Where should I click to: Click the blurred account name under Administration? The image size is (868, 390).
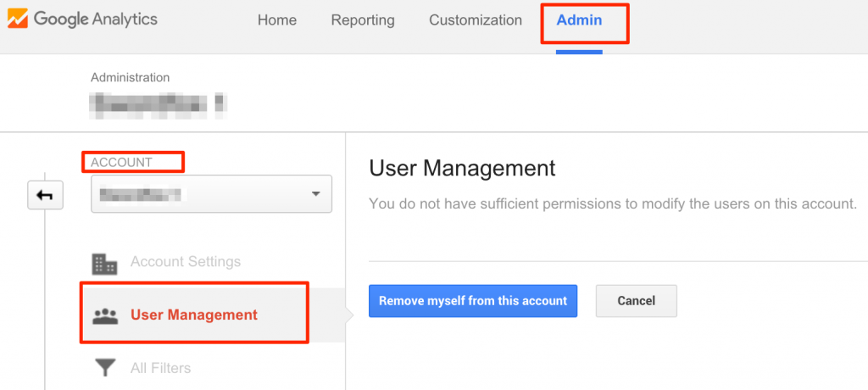click(159, 103)
